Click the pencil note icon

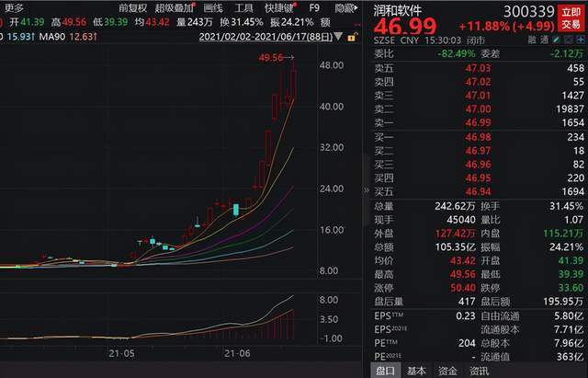pos(557,40)
